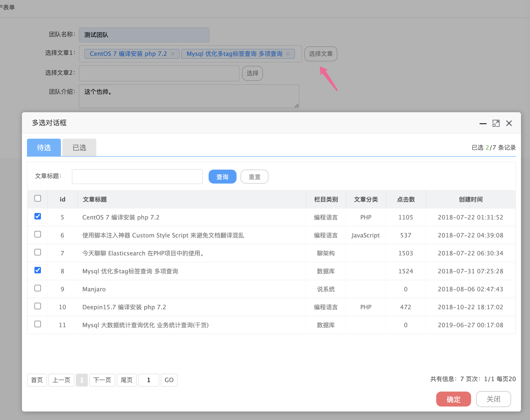This screenshot has width=530, height=420.
Task: Remove the Mysql 优化多tag标签查询 tag
Action: click(288, 54)
